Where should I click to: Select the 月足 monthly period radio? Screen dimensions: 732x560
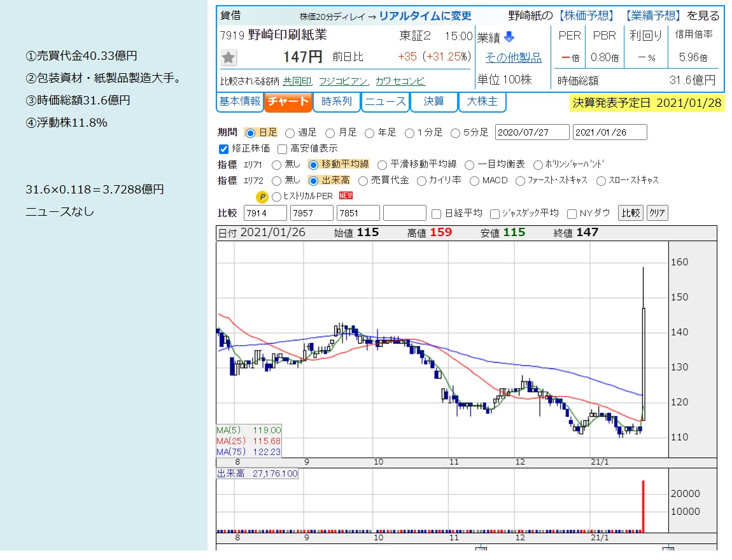tap(330, 133)
